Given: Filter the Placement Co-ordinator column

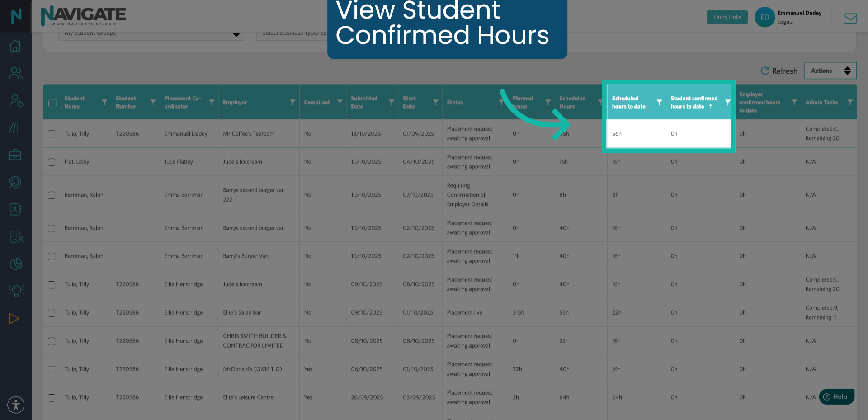Looking at the screenshot, I should point(212,102).
